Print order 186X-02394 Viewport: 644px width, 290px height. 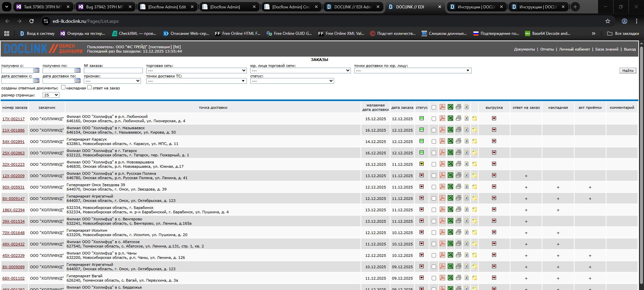tap(459, 210)
